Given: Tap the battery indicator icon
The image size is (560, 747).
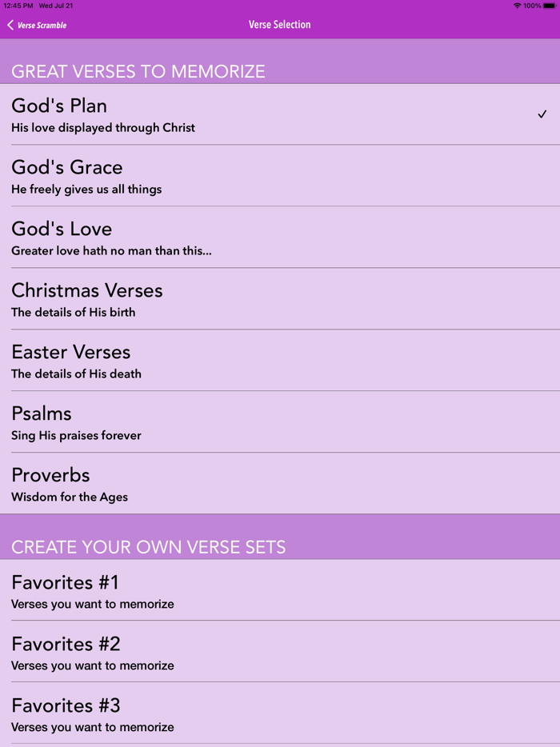Looking at the screenshot, I should point(549,6).
